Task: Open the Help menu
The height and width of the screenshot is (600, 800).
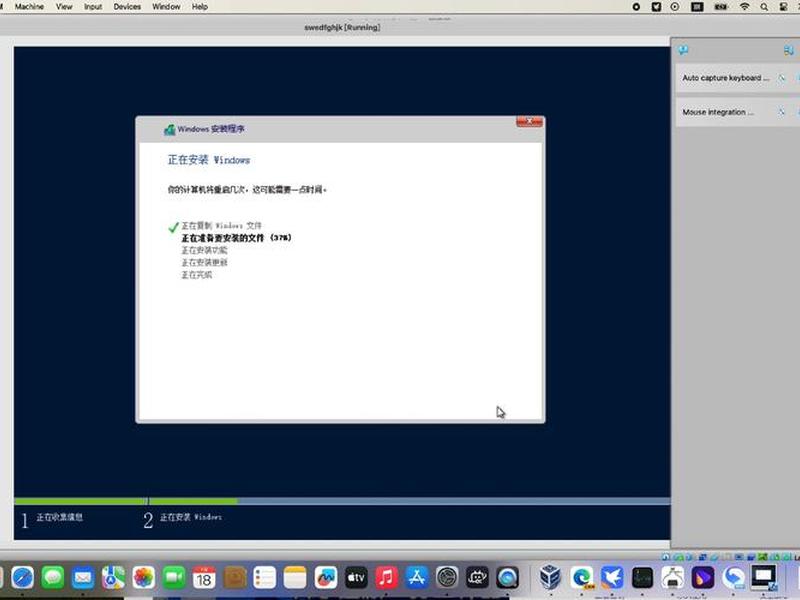Action: pyautogui.click(x=199, y=7)
